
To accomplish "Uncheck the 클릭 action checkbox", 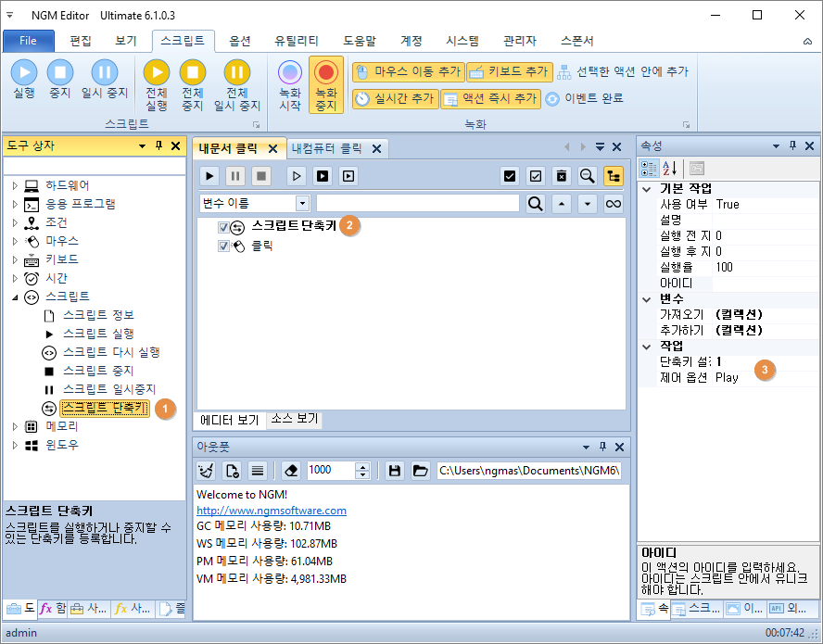I will coord(223,246).
